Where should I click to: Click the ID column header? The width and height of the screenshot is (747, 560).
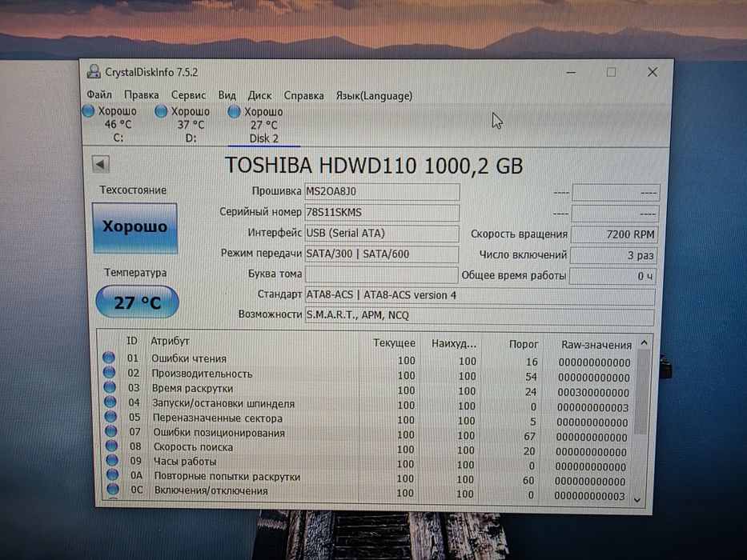(x=131, y=341)
